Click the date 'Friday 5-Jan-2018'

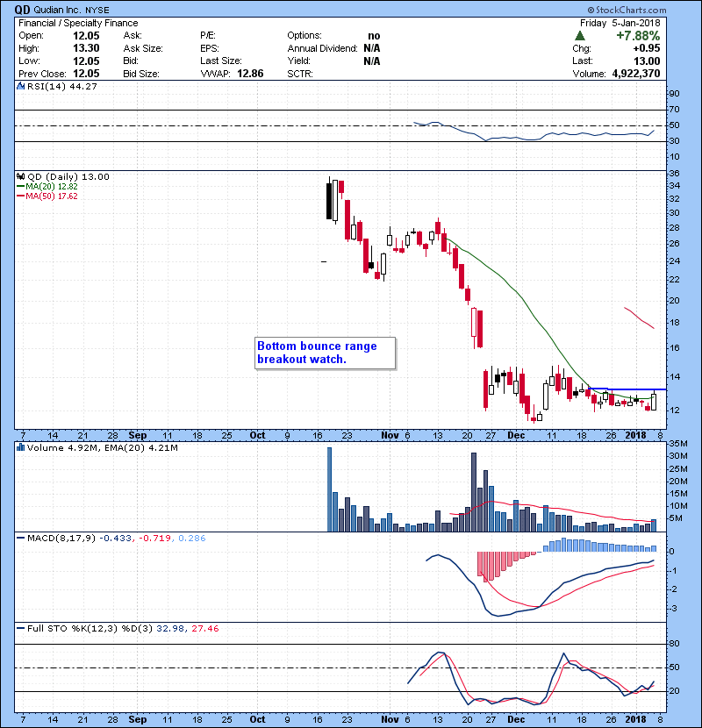coord(620,23)
